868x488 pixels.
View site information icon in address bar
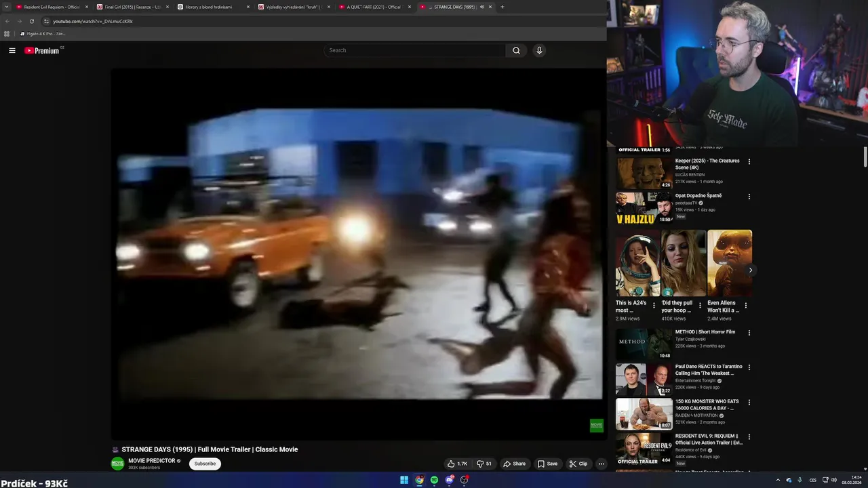pos(46,21)
